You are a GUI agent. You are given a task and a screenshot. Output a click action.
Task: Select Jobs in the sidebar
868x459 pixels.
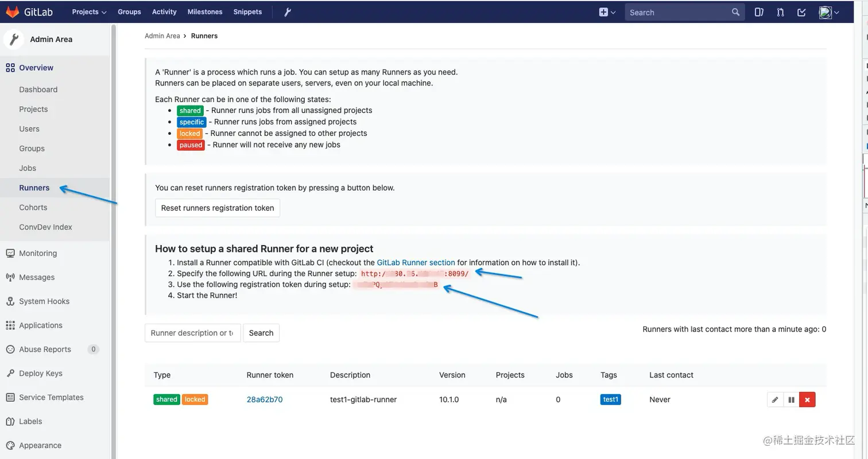pos(28,168)
